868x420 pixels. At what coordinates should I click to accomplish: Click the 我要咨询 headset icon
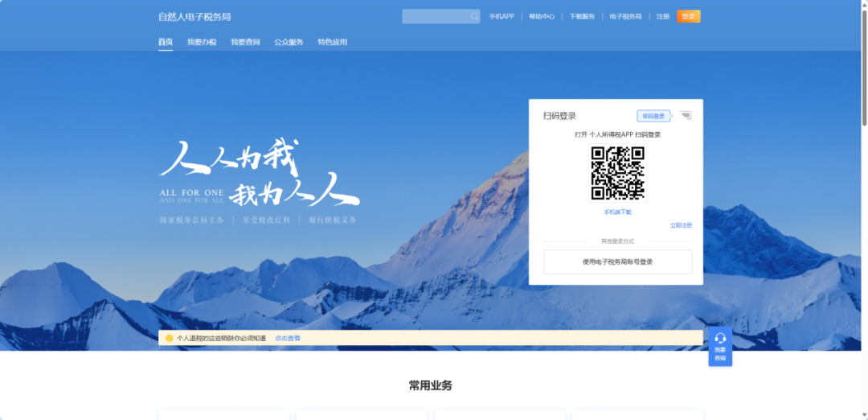720,339
